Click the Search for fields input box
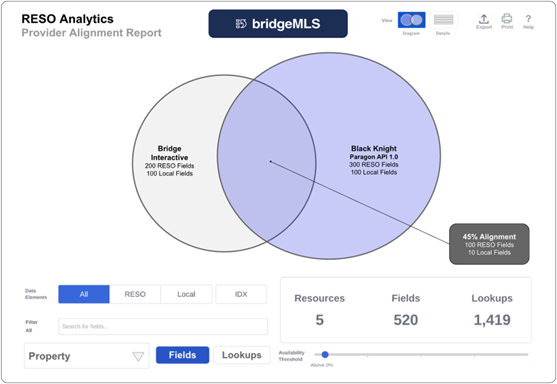This screenshot has height=384, width=557. coord(163,326)
